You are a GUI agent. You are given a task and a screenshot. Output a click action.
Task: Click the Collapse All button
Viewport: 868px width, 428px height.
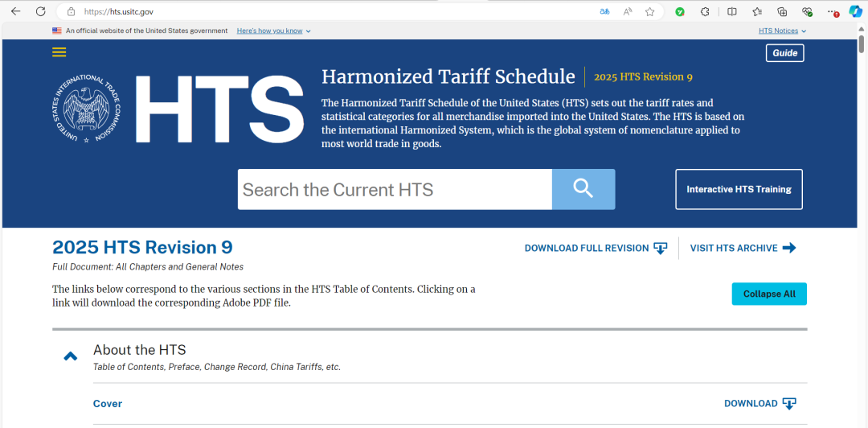click(769, 294)
